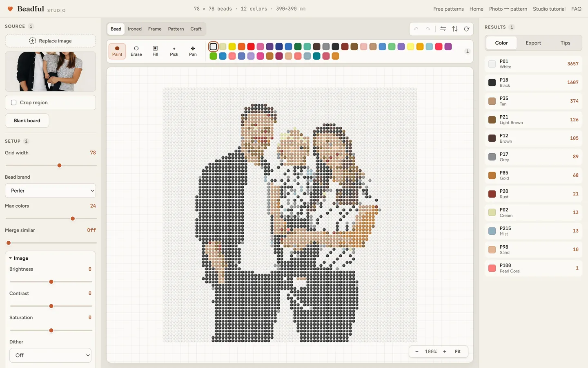
Task: Switch to the Pattern view tab
Action: [176, 29]
